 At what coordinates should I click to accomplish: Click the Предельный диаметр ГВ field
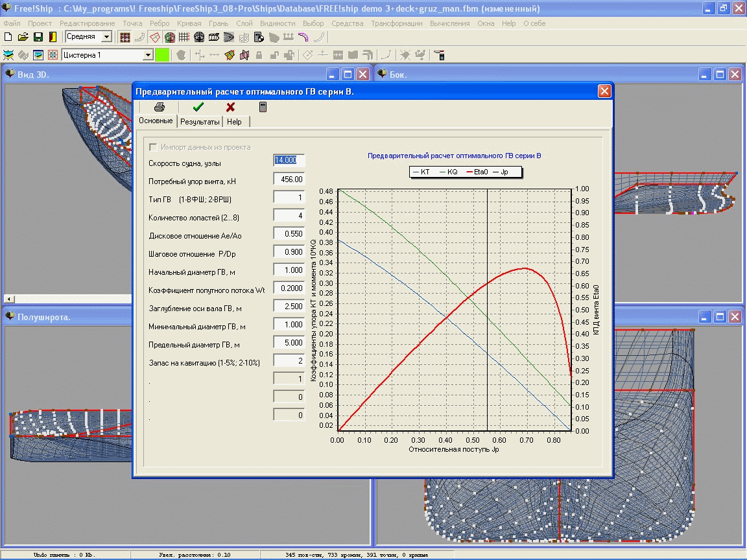point(289,342)
